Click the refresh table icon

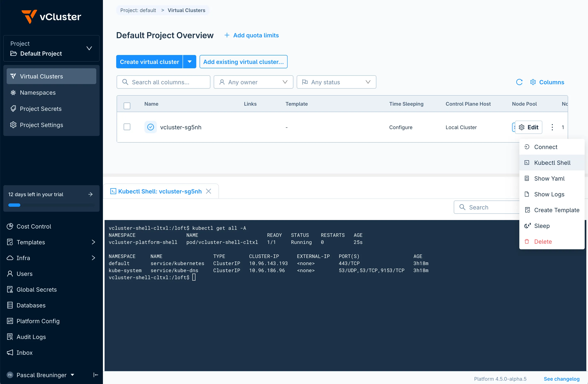[519, 82]
